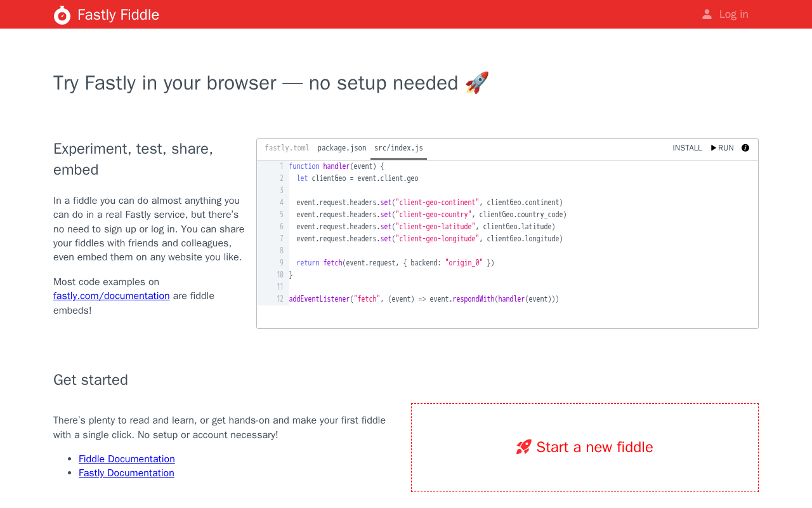Click the Fastly Fiddle stopwatch logo

click(x=62, y=15)
